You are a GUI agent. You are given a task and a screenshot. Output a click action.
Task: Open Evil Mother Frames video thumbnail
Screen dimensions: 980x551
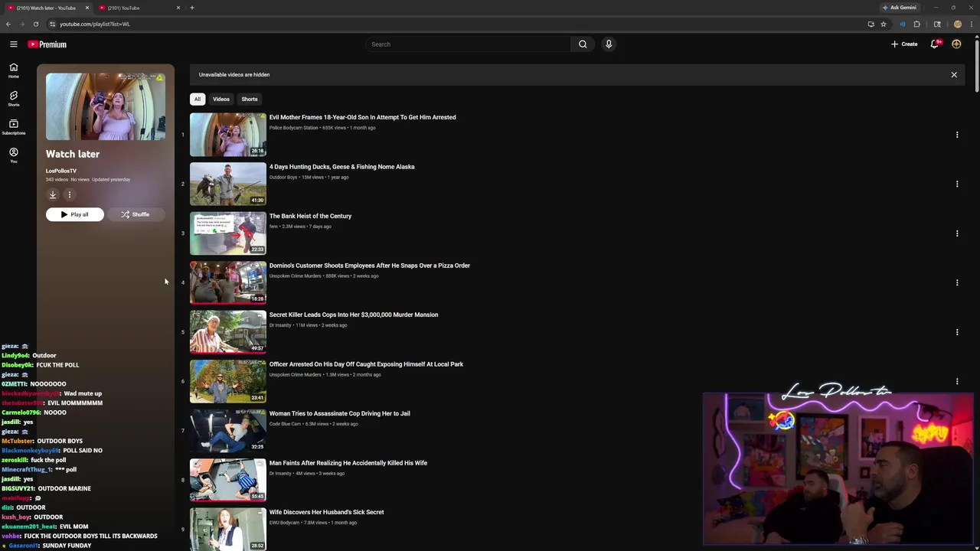(228, 135)
